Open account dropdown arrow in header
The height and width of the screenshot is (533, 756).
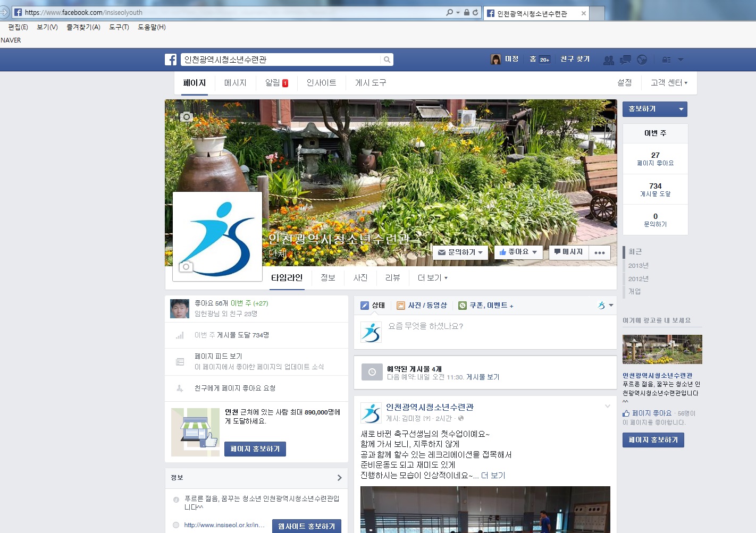point(681,60)
